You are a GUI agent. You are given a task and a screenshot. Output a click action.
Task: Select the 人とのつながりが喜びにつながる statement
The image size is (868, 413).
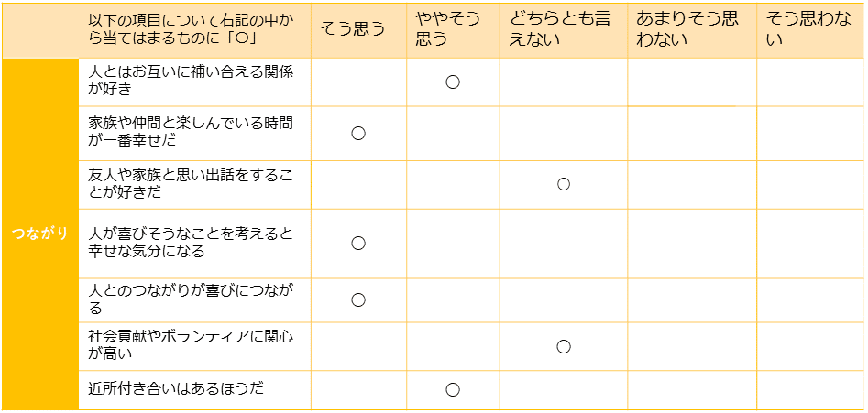tap(191, 299)
